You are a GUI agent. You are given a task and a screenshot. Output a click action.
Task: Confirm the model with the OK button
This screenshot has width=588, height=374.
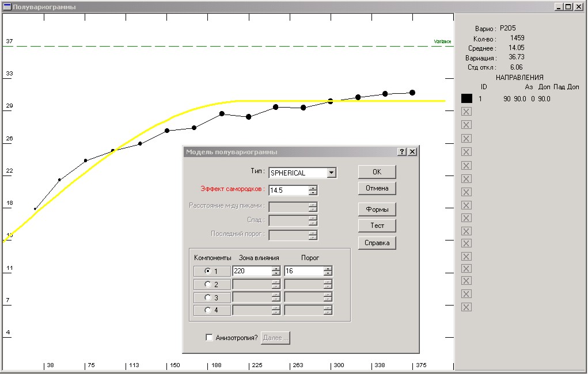[x=377, y=171]
